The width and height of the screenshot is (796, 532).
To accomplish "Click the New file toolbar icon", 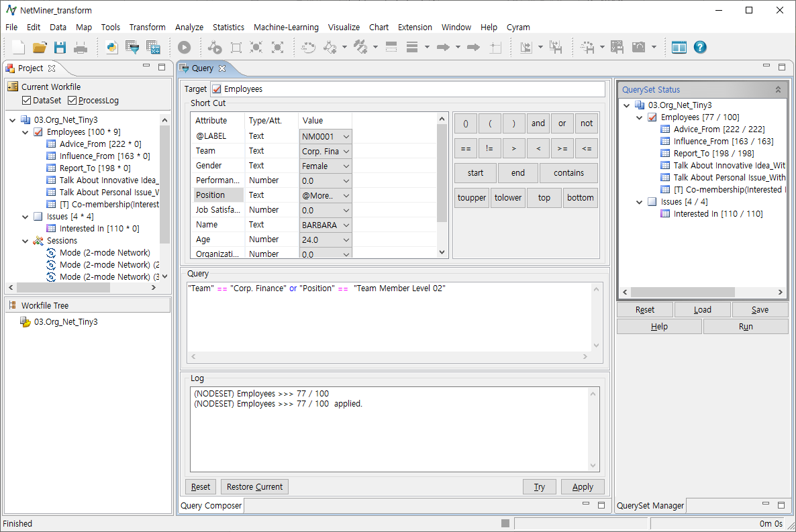I will point(19,47).
